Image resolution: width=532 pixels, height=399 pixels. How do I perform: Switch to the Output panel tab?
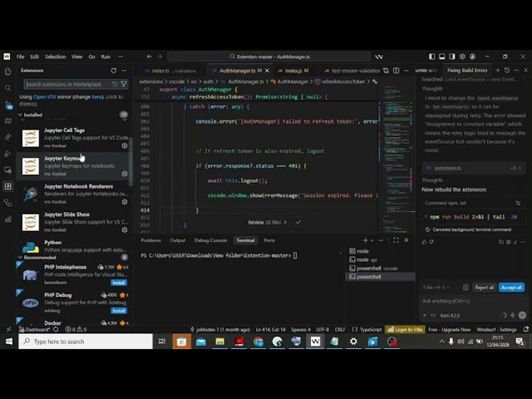coord(177,240)
